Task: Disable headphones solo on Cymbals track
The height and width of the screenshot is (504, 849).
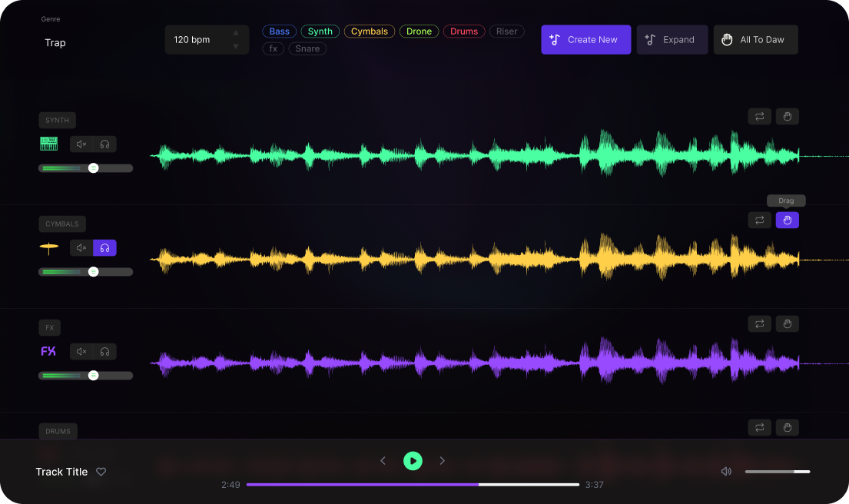Action: point(105,248)
